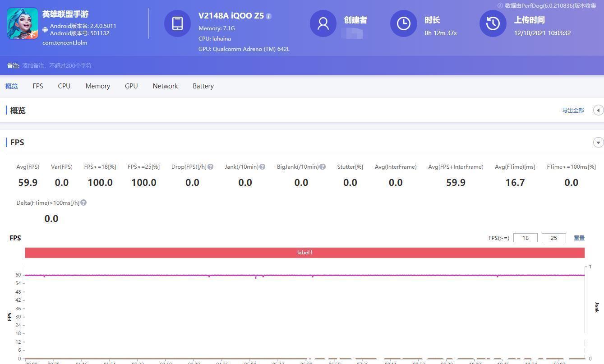Open the Network tab
This screenshot has width=604, height=364.
click(166, 86)
